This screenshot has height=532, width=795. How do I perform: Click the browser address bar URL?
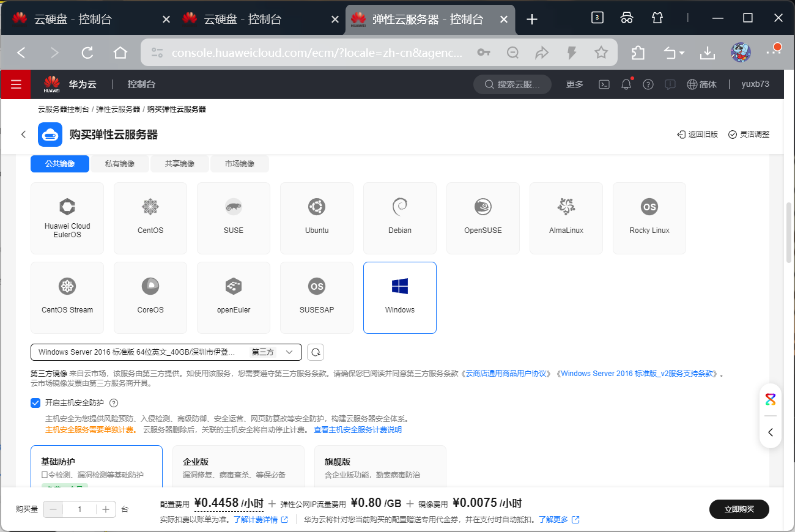317,53
